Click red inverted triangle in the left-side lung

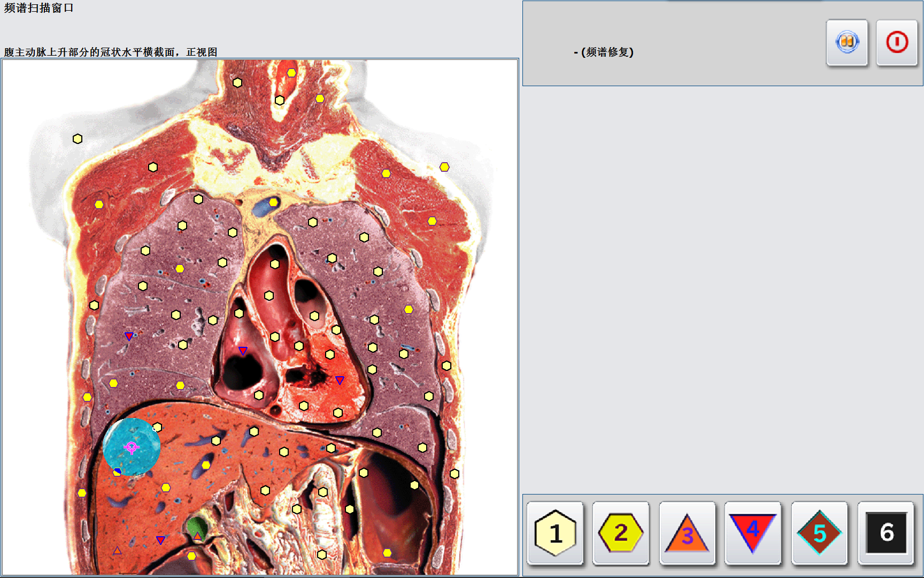click(129, 336)
